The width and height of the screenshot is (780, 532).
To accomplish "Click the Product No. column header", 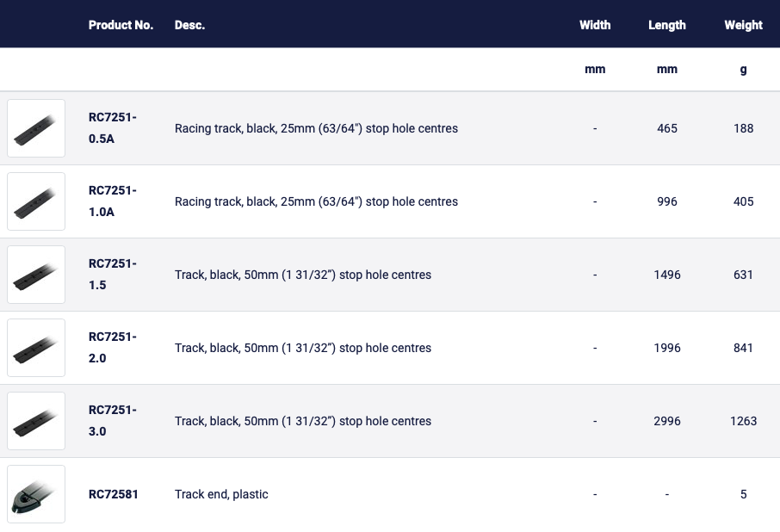I will pos(121,25).
